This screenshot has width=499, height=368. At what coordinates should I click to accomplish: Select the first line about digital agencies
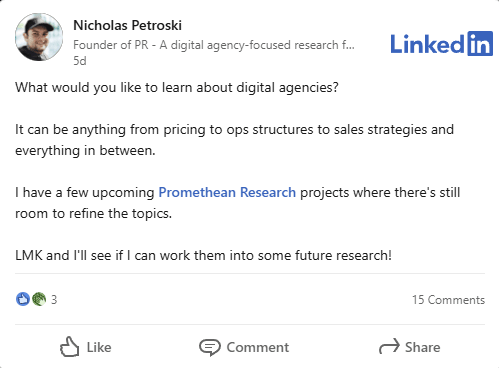click(x=177, y=88)
